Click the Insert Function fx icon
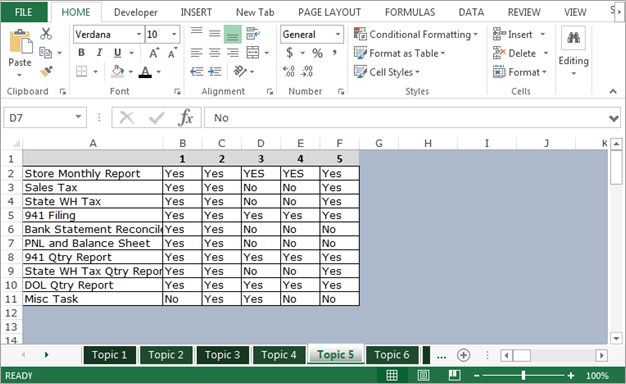This screenshot has height=384, width=626. coord(186,118)
